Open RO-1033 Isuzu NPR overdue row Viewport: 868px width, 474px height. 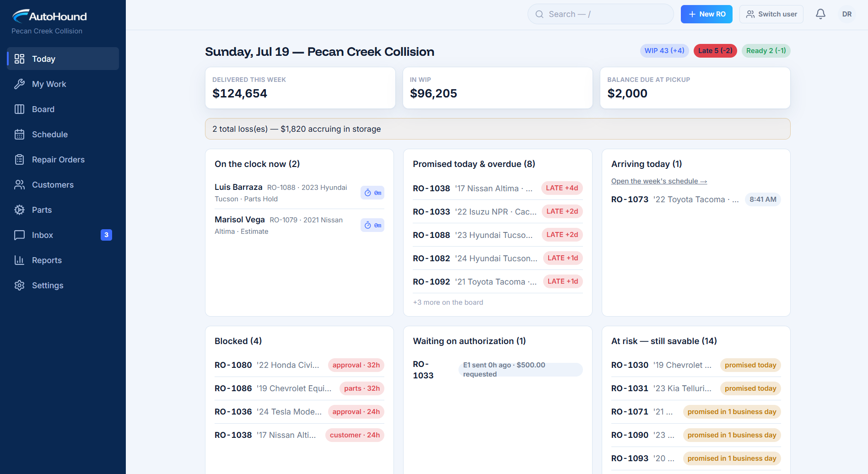pyautogui.click(x=497, y=211)
